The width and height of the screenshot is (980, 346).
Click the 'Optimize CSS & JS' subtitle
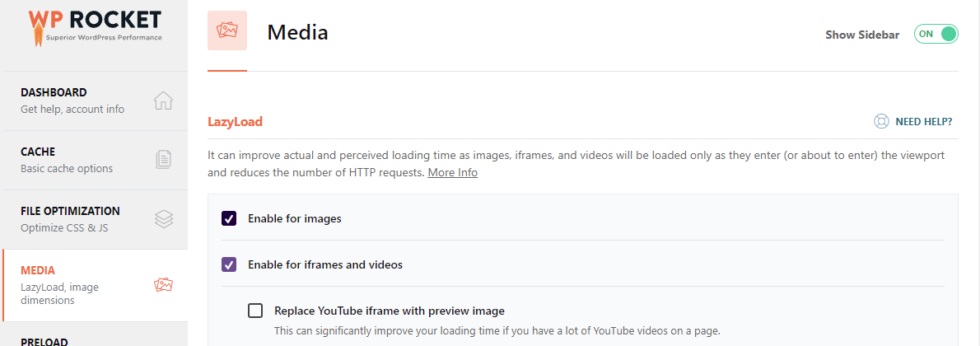[64, 228]
